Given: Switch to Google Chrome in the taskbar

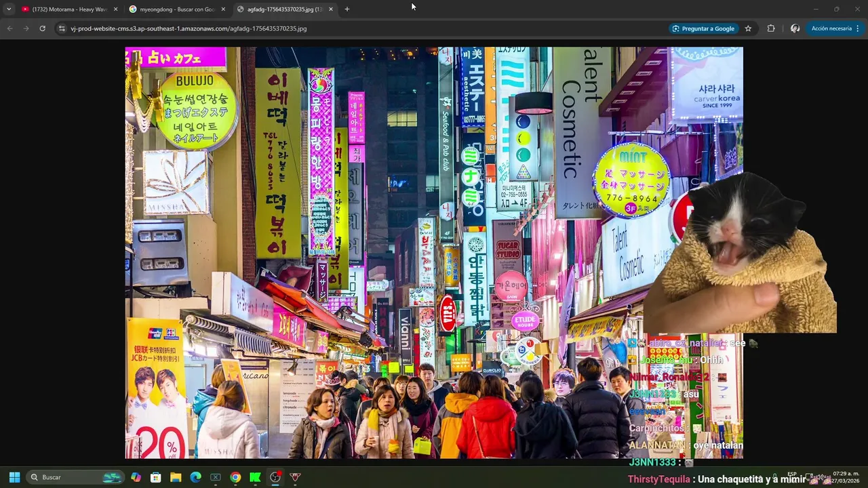Looking at the screenshot, I should 235,477.
